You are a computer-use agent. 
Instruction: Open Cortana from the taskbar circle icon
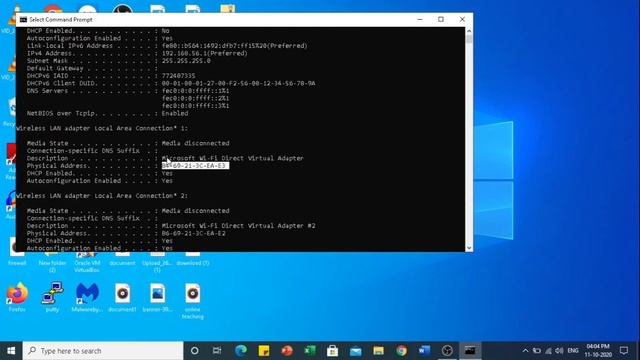click(195, 351)
